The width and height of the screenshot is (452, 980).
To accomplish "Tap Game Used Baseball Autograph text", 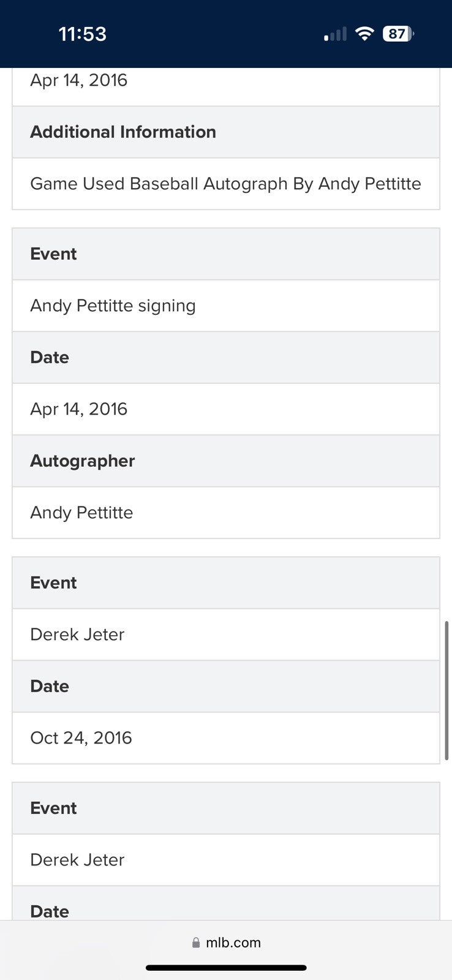I will tap(225, 184).
